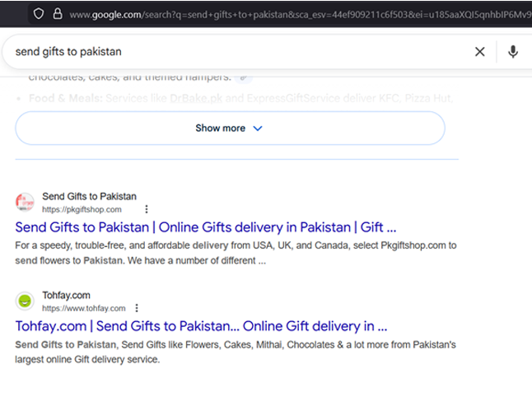Image resolution: width=532 pixels, height=420 pixels.
Task: Click the https://www.tohfay.com URL text
Action: pos(84,308)
